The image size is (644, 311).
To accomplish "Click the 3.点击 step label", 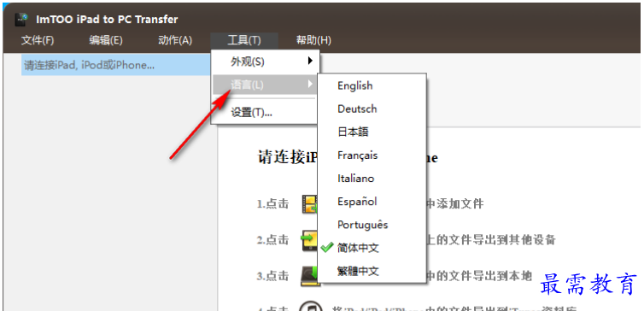I will [x=273, y=276].
